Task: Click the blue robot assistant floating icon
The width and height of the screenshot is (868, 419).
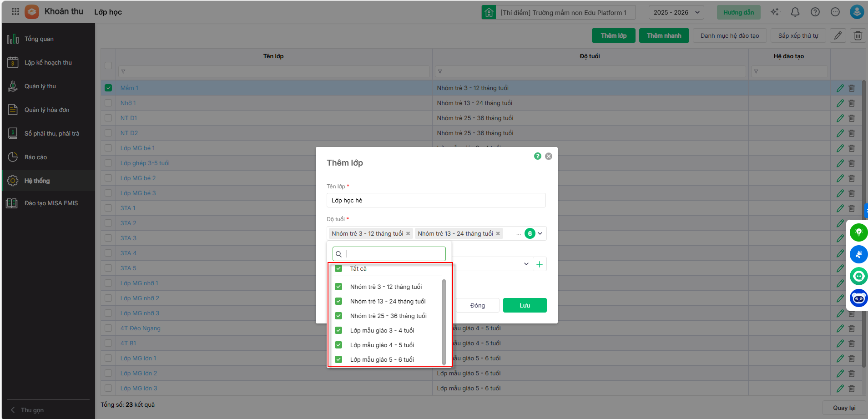Action: [859, 298]
